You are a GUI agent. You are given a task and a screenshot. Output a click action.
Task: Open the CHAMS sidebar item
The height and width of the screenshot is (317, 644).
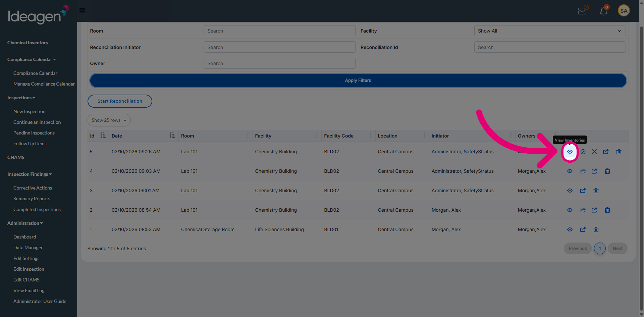(16, 157)
